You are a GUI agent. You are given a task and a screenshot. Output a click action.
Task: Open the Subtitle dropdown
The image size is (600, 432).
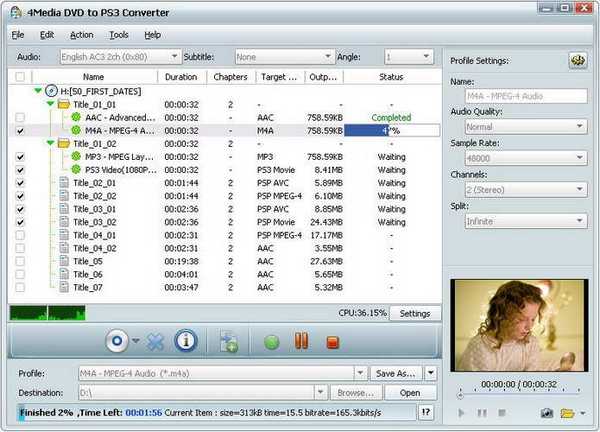coord(285,57)
